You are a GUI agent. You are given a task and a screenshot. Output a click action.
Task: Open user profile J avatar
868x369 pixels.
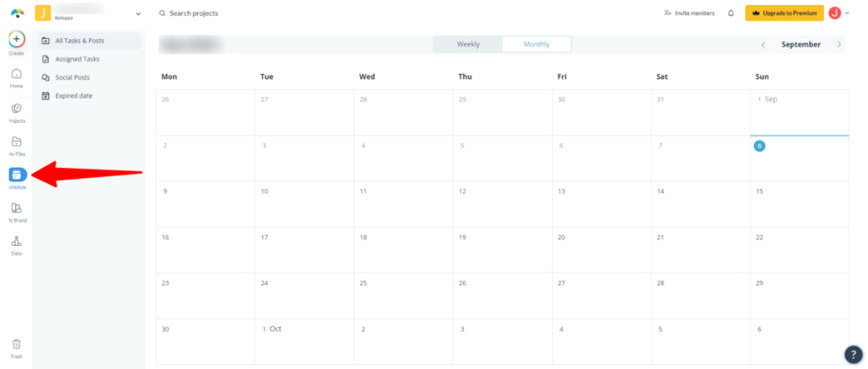pyautogui.click(x=834, y=14)
